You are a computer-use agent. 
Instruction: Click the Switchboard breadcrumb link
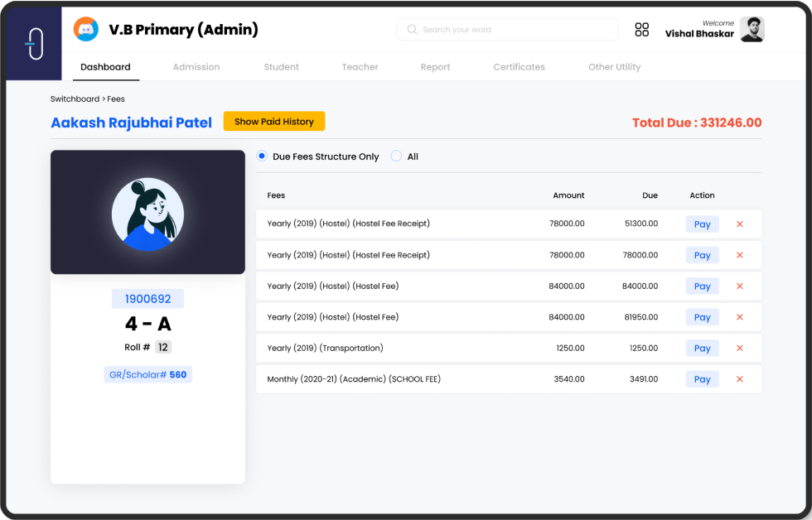pyautogui.click(x=75, y=99)
